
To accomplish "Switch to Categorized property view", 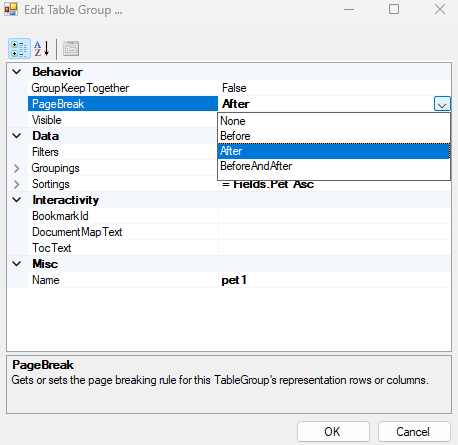I will click(19, 49).
